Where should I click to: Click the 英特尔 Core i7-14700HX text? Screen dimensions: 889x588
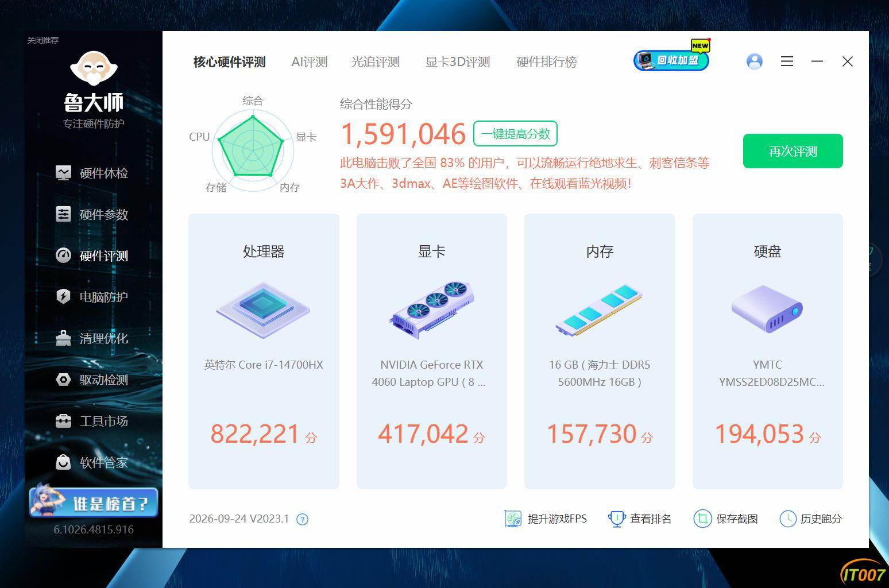pyautogui.click(x=264, y=365)
